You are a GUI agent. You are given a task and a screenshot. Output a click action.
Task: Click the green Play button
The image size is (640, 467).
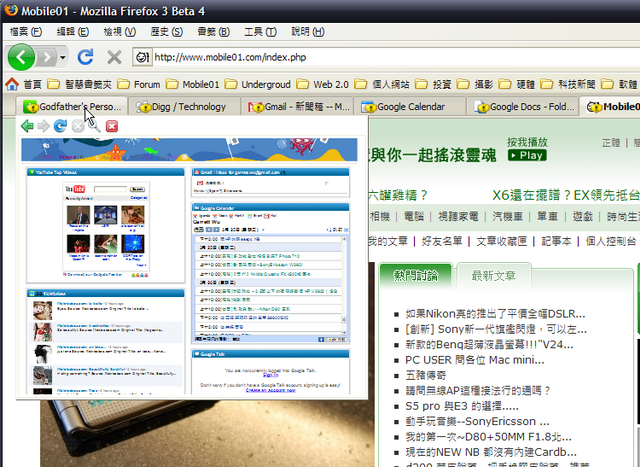[527, 156]
